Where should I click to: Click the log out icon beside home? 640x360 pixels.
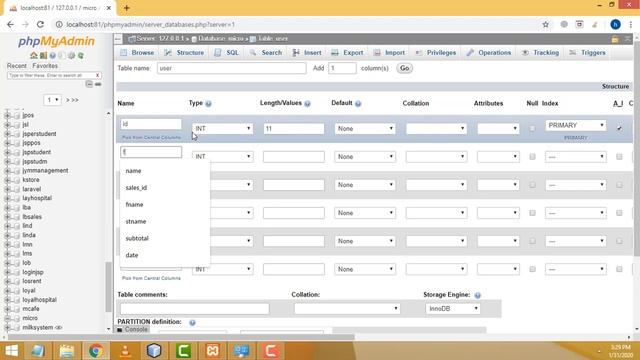43,56
